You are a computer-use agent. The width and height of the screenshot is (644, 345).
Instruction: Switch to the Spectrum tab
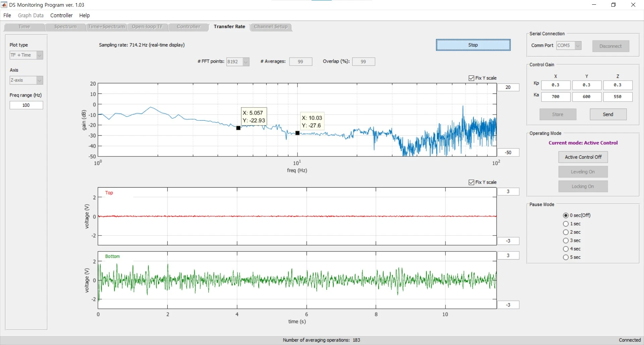65,27
